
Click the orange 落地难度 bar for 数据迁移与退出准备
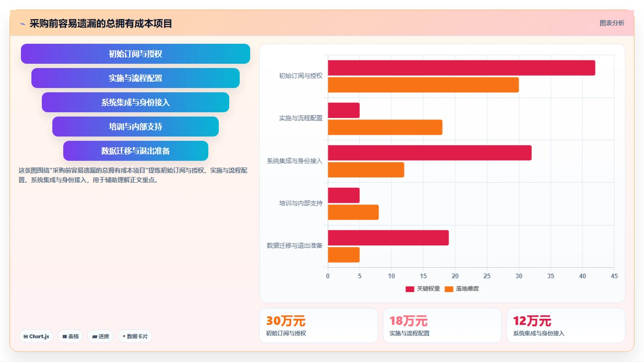coord(343,255)
